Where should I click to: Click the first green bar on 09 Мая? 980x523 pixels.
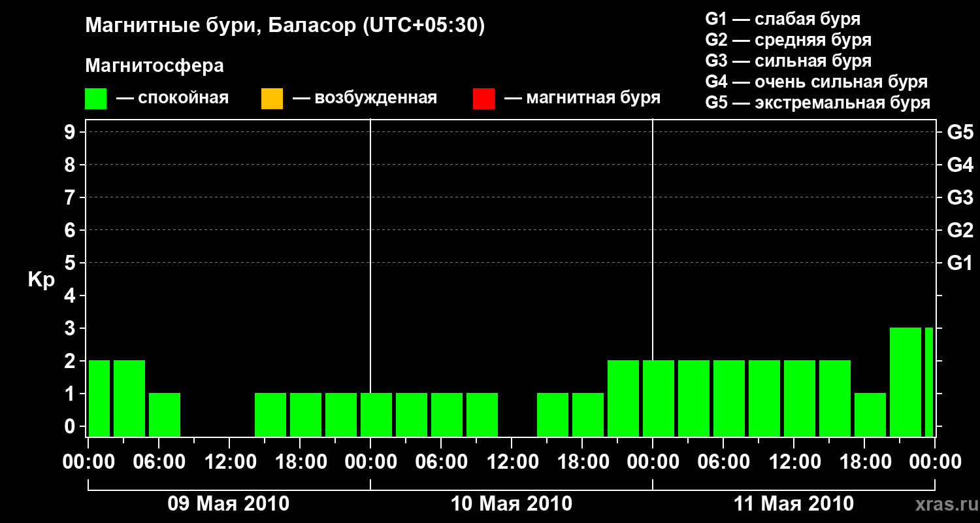click(x=99, y=398)
